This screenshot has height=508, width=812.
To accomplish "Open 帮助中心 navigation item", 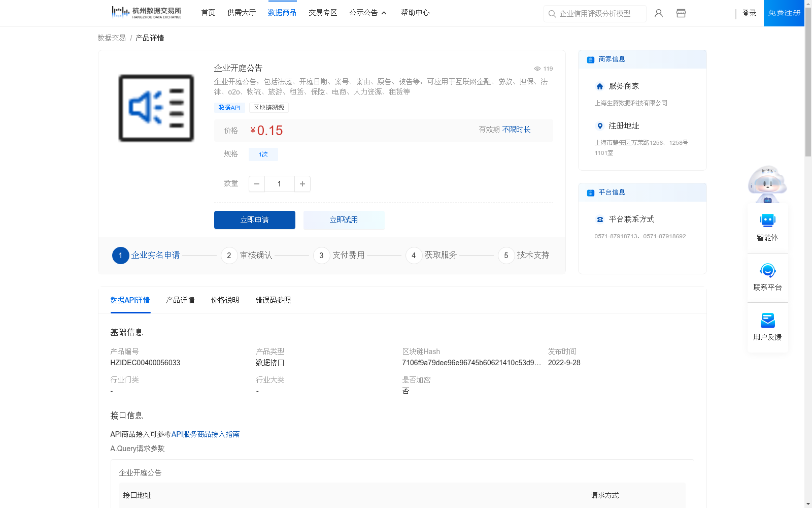I will [415, 13].
